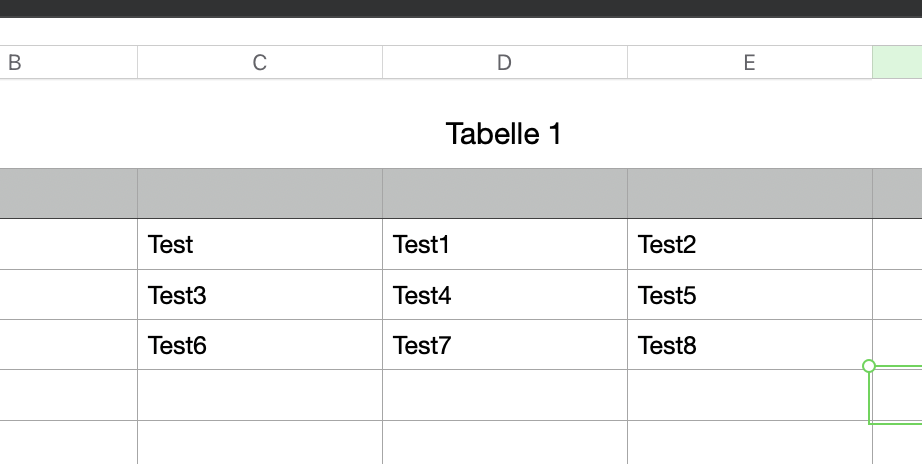Select the cell containing Test6
The image size is (922, 464).
tap(259, 346)
